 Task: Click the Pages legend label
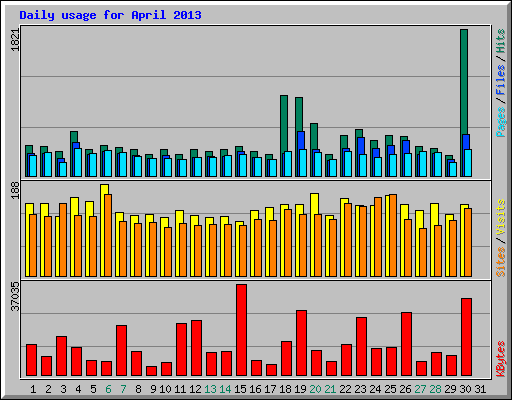click(x=501, y=122)
